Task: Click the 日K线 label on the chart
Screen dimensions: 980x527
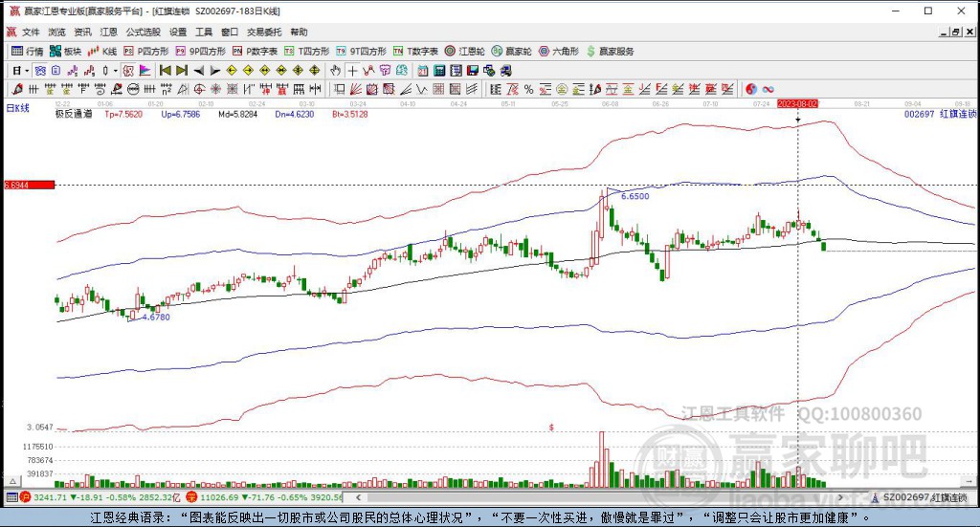Action: [18, 109]
